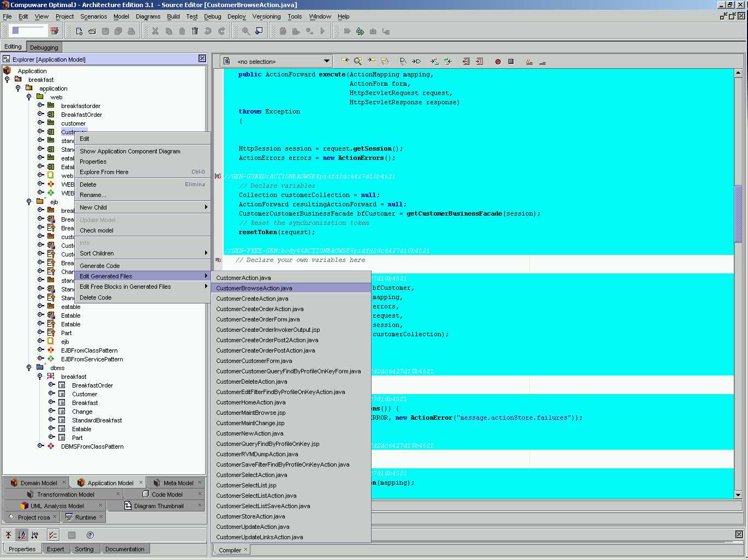The image size is (748, 560).
Task: Open the Documentation tab
Action: pos(125,549)
